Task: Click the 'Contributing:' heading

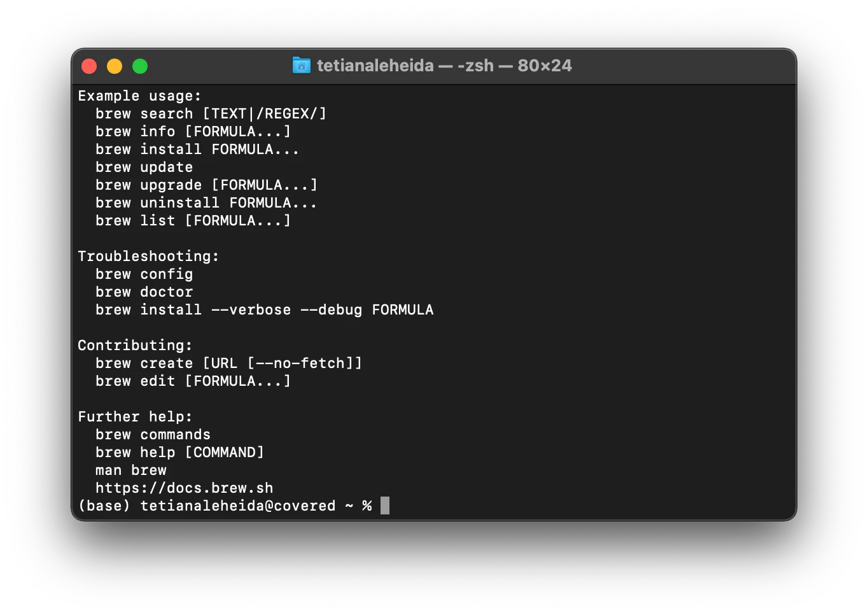Action: (135, 346)
